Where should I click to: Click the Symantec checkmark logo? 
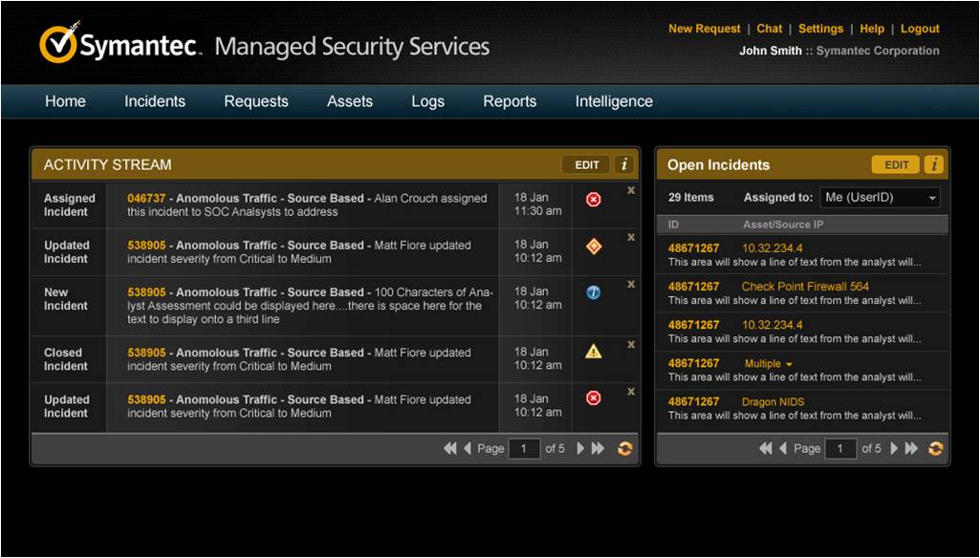59,43
